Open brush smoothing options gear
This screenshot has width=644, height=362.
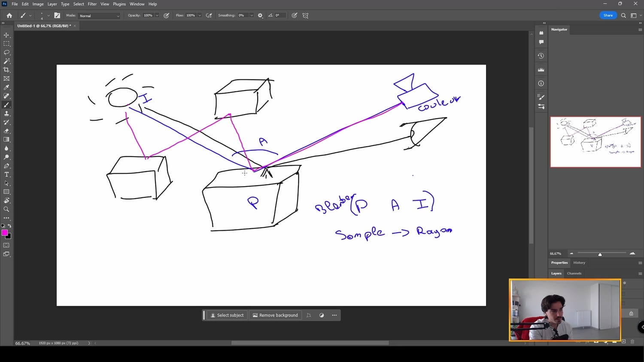pyautogui.click(x=260, y=15)
